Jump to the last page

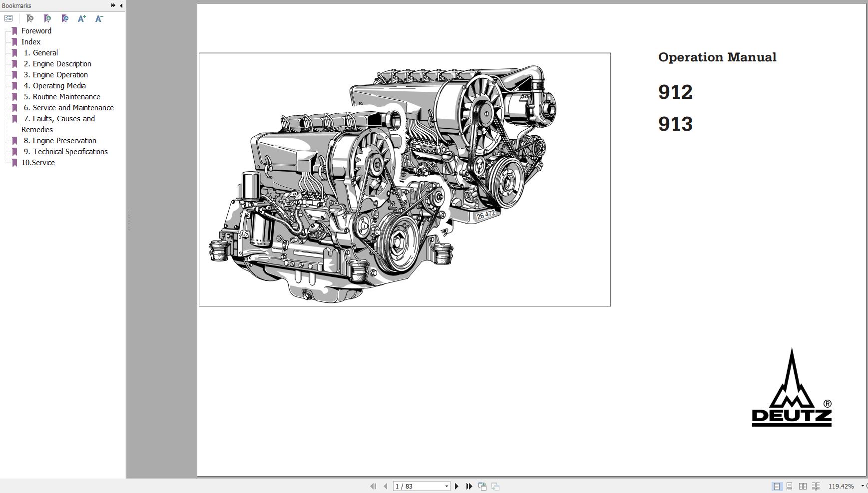tap(469, 486)
